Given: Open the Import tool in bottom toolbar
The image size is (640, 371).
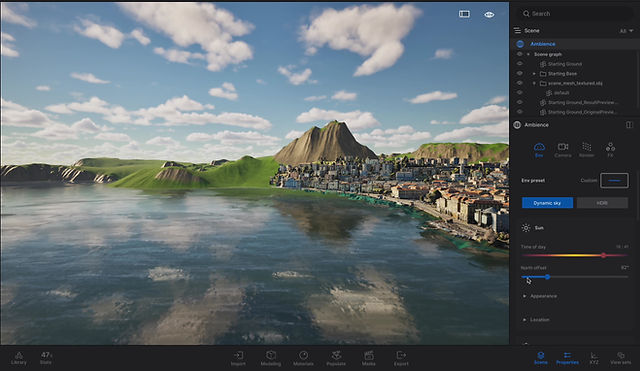Looking at the screenshot, I should coord(238,358).
